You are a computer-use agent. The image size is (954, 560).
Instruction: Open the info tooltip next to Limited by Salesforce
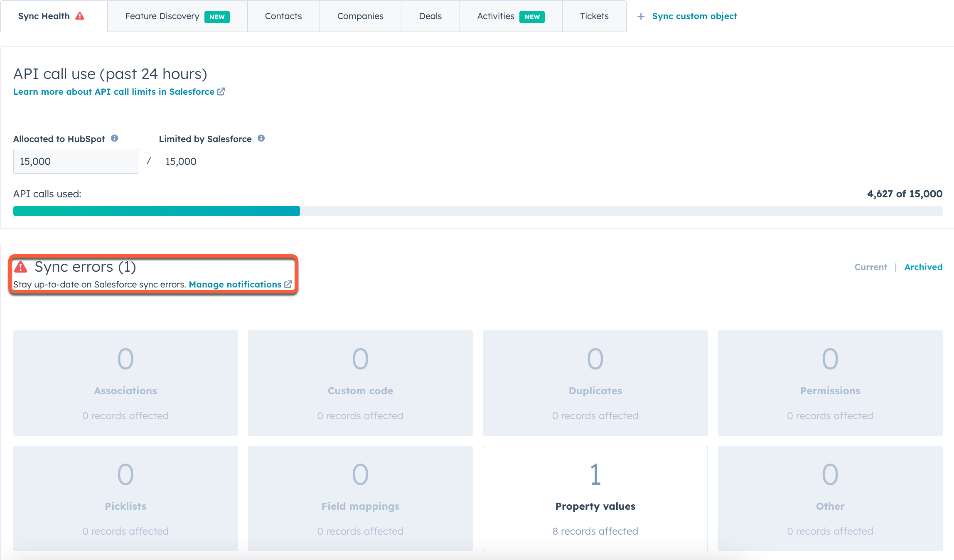point(261,138)
